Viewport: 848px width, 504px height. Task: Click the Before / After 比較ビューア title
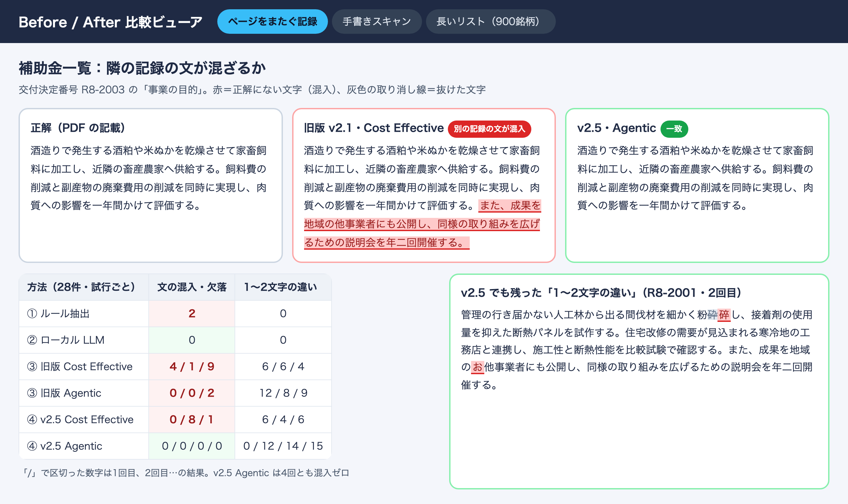tap(110, 22)
